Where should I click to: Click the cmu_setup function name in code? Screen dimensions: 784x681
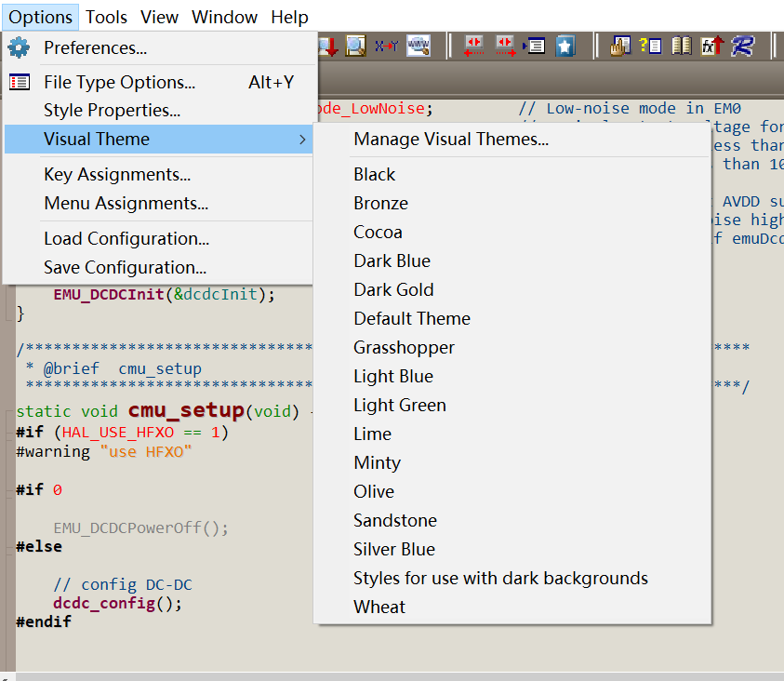click(186, 410)
